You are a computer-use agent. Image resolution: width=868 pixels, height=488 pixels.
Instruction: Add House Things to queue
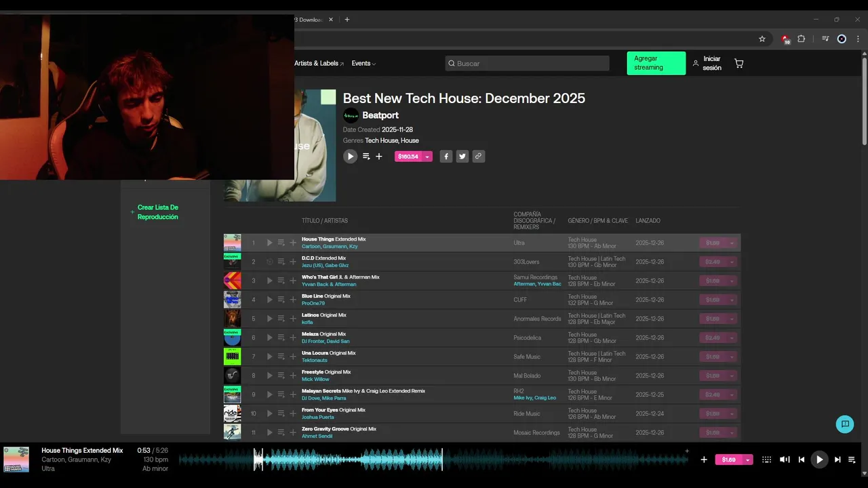click(281, 243)
